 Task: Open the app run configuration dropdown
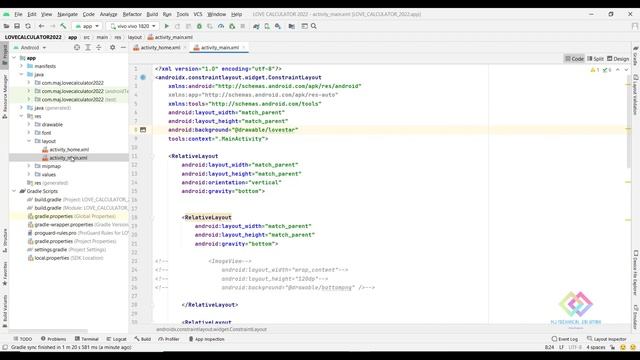[87, 26]
